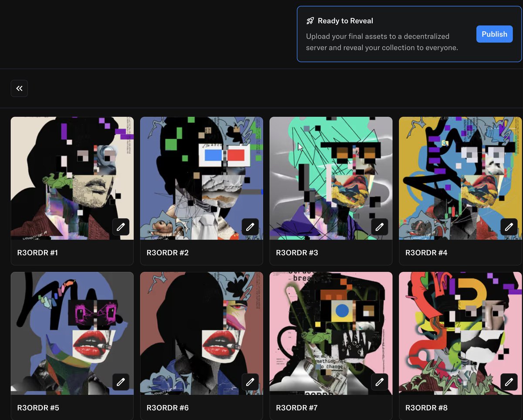Click the Publish button
Viewport: 523px width, 420px height.
tap(494, 34)
